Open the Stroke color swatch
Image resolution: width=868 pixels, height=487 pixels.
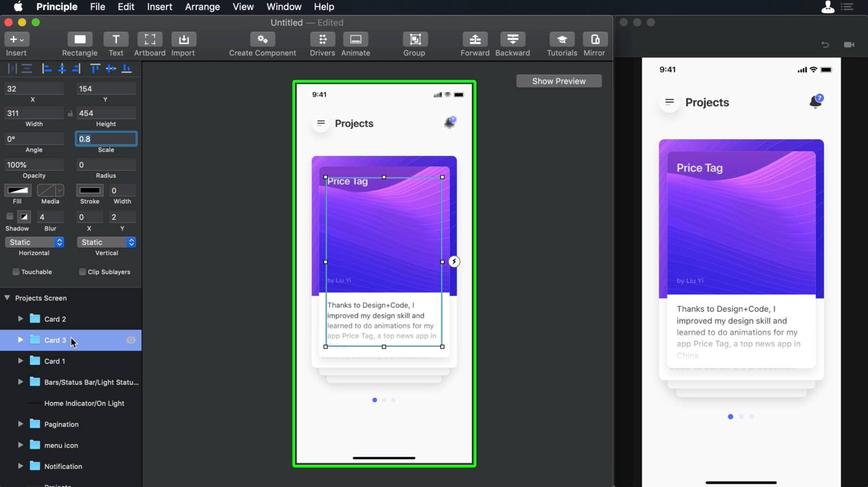click(90, 190)
